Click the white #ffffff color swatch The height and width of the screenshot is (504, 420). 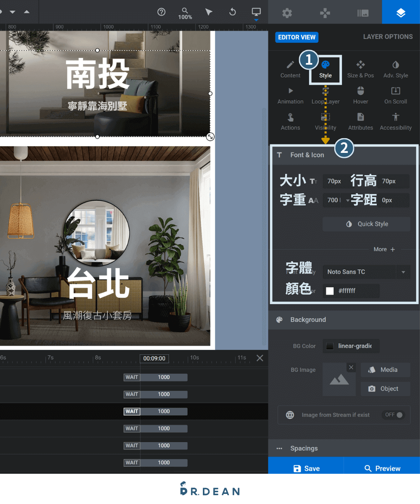click(x=330, y=291)
